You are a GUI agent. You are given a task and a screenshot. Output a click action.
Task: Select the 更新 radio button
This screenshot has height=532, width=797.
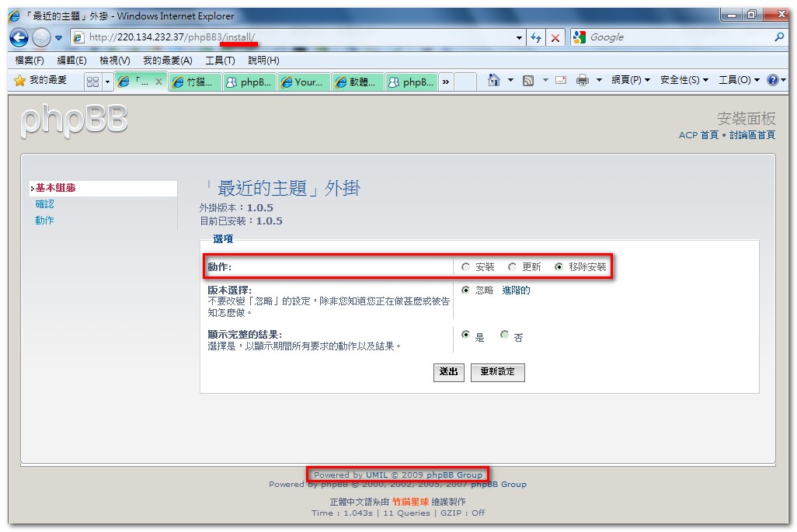513,267
